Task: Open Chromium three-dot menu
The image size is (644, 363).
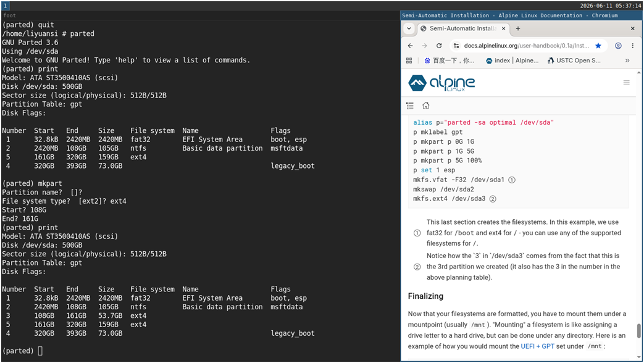Action: [632, 46]
